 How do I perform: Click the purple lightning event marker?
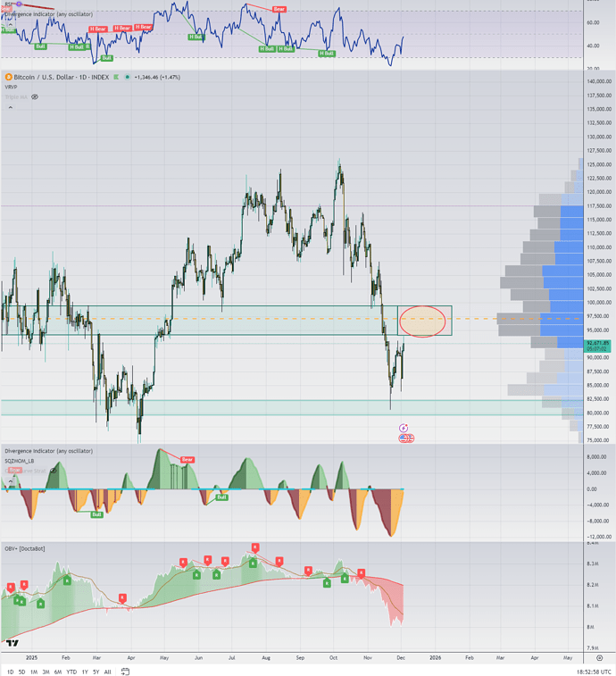(x=404, y=429)
